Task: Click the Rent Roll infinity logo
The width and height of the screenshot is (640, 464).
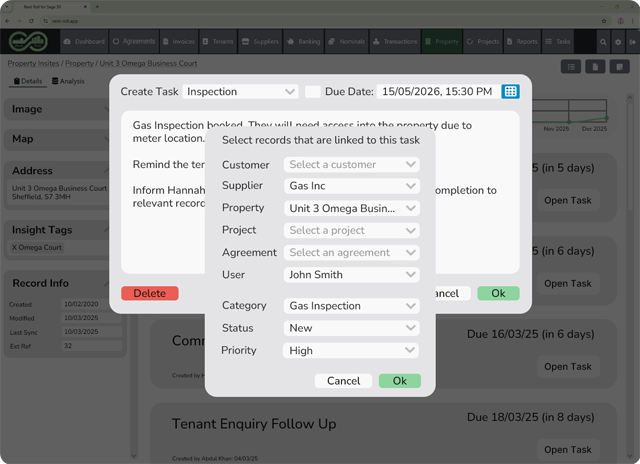Action: (29, 41)
